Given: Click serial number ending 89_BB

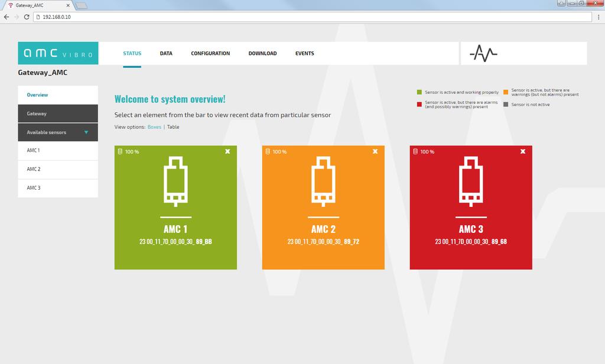Looking at the screenshot, I should coord(175,242).
